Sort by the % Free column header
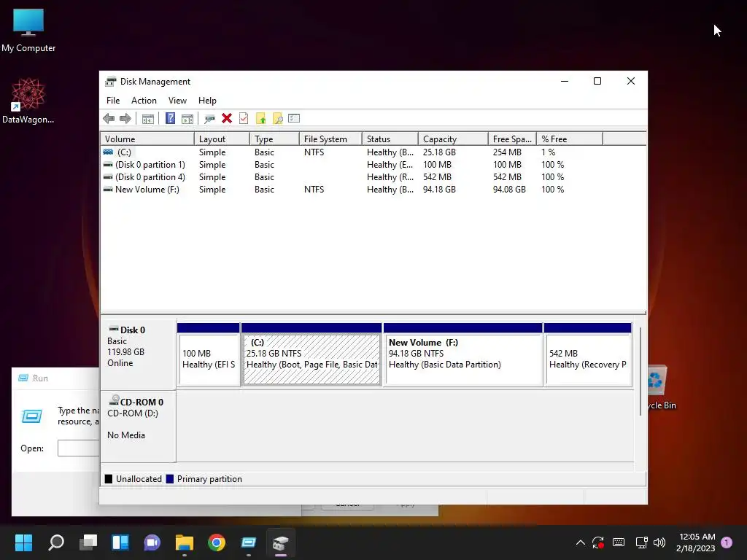The image size is (747, 560). [x=569, y=139]
